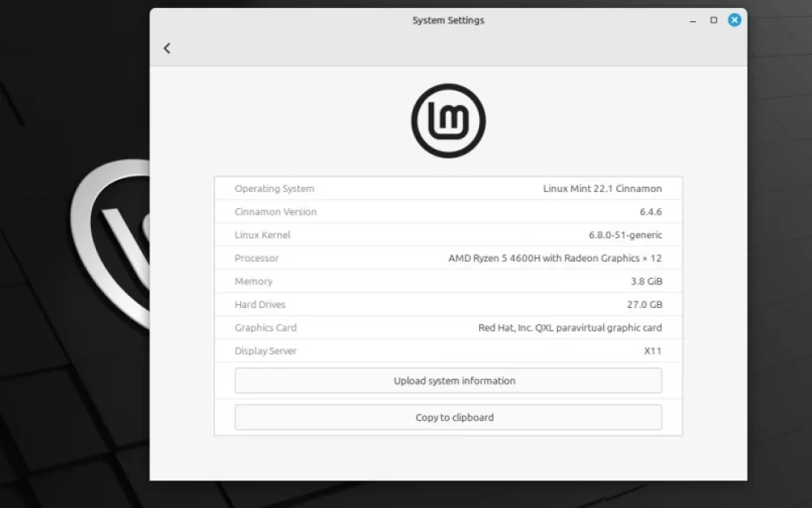Click the Display Server label

tap(266, 351)
